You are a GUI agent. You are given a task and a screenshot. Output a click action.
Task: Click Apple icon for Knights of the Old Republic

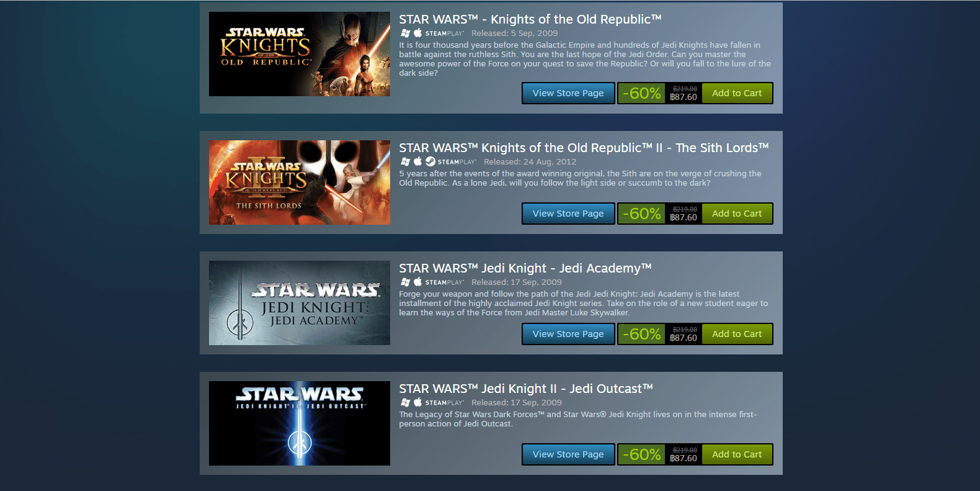[418, 33]
